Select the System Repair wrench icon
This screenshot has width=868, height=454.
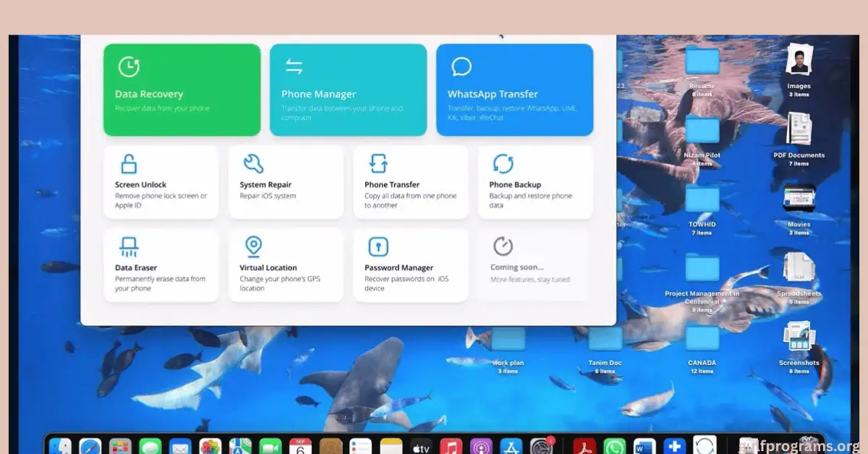253,164
